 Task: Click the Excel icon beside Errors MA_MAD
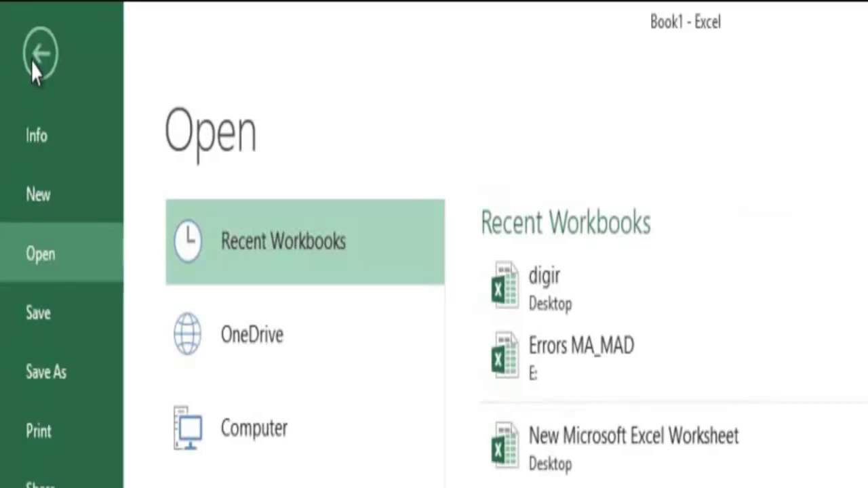coord(505,355)
